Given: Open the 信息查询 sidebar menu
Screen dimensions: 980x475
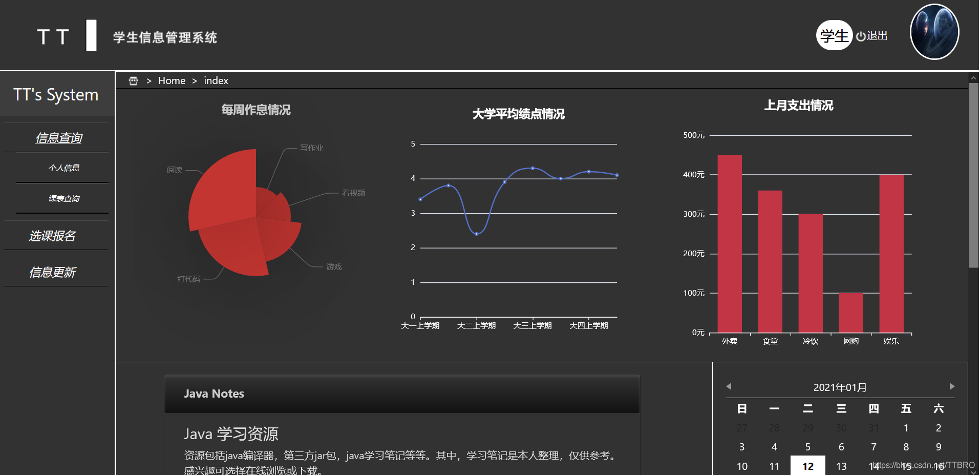Looking at the screenshot, I should tap(58, 138).
